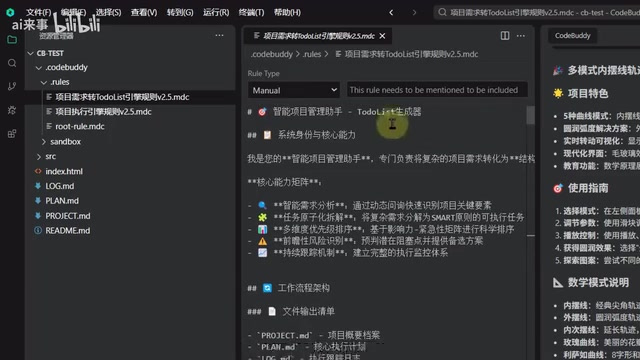Open 帮助(H) menu
This screenshot has width=640, height=360.
(x=287, y=13)
